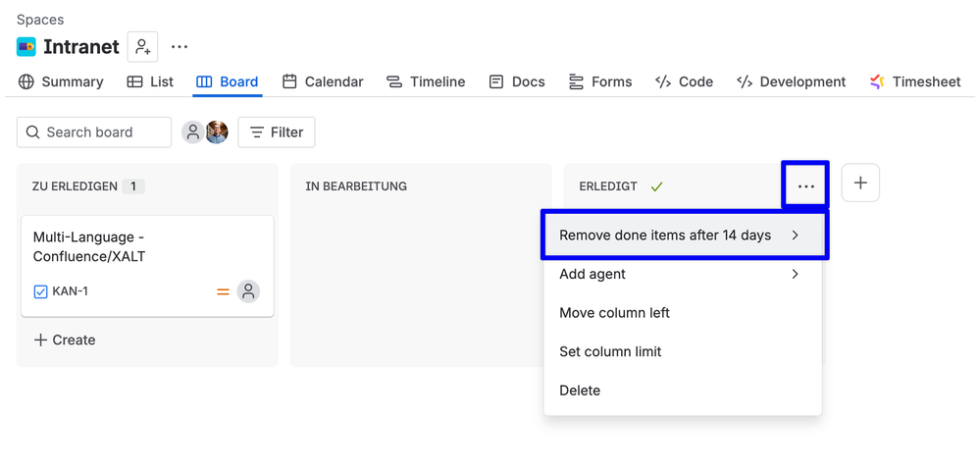Click the Intranet space logo icon
The width and height of the screenshot is (980, 474).
[26, 47]
